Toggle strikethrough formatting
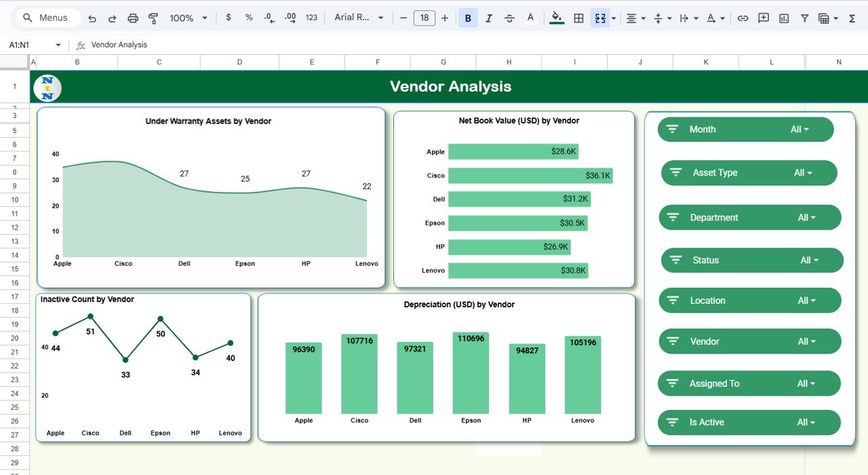The height and width of the screenshot is (475, 868). (x=509, y=18)
